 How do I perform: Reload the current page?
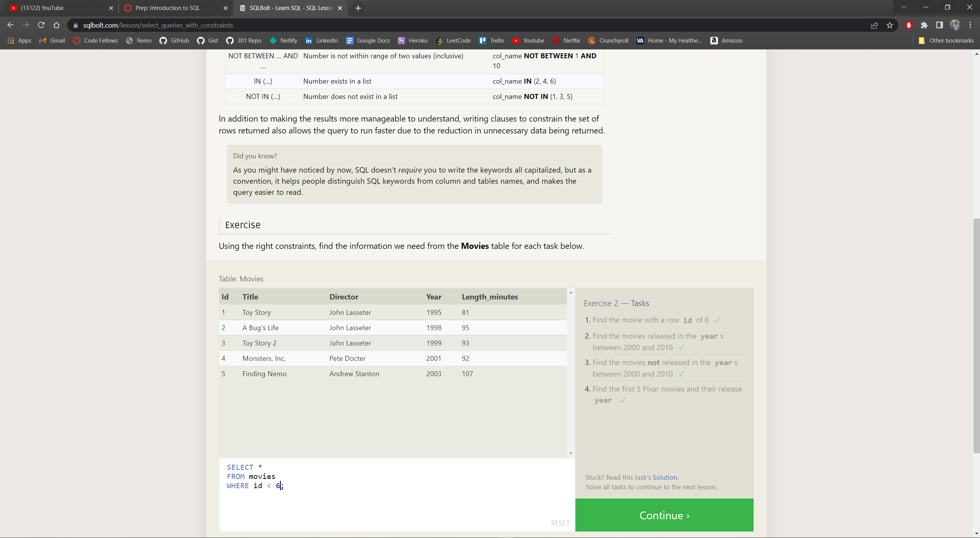(x=41, y=25)
